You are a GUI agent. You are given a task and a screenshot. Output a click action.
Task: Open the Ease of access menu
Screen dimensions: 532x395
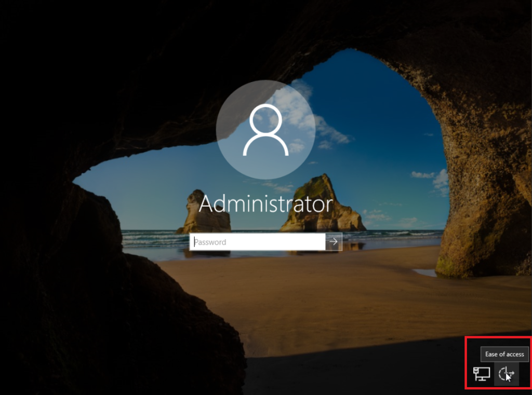tap(506, 374)
